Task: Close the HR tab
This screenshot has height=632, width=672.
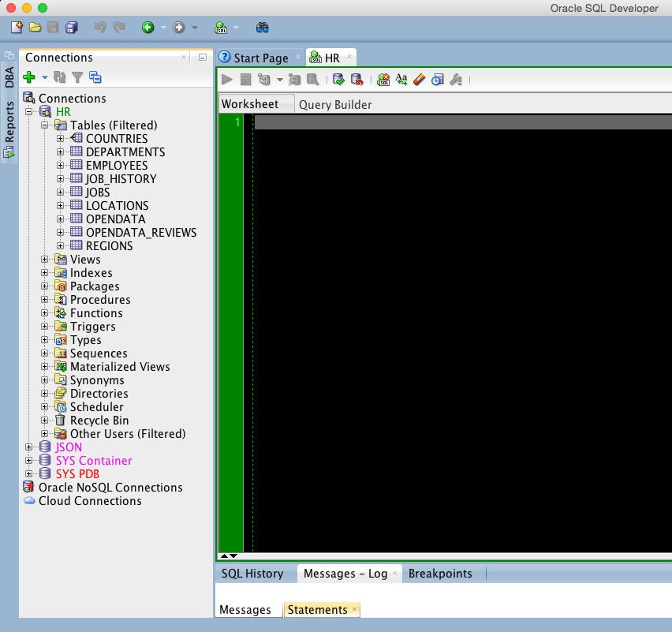Action: 349,57
